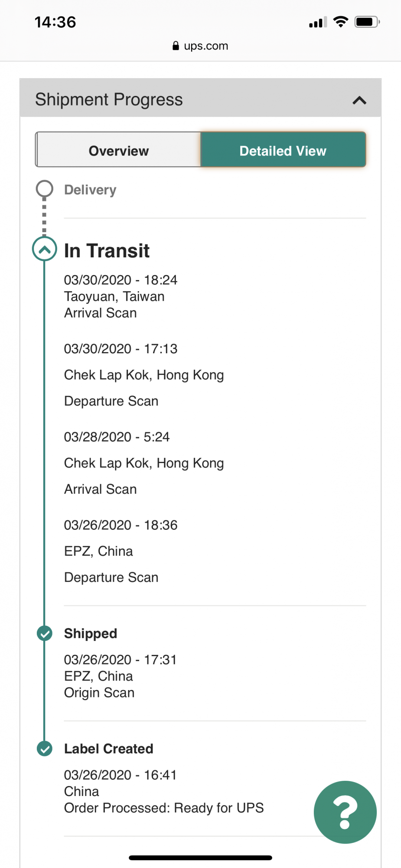Screen dimensions: 401x868
Task: Tap the cellular signal bars icon
Action: 318,22
